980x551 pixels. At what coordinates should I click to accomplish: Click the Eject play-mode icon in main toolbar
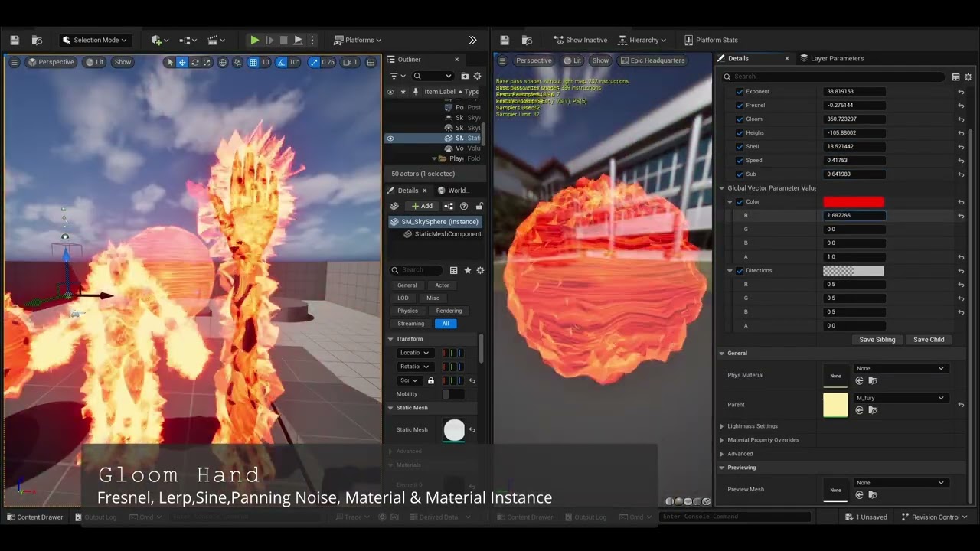coord(298,40)
